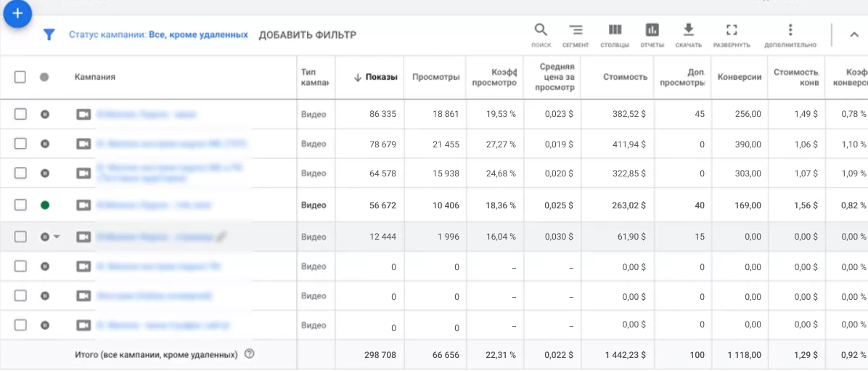Tick the checkbox for the 12 444 row
The image size is (868, 371).
pyautogui.click(x=20, y=237)
